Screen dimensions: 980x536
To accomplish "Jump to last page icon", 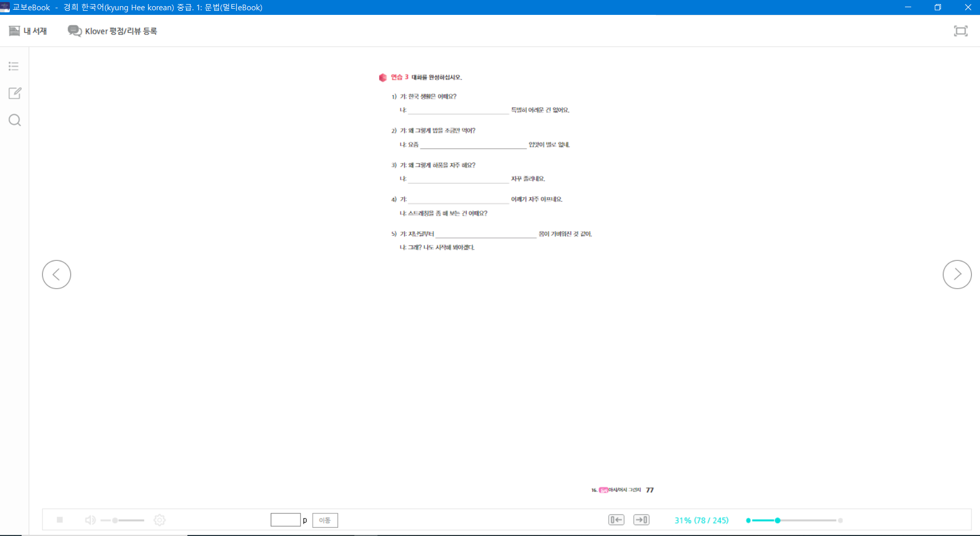I will coord(641,520).
